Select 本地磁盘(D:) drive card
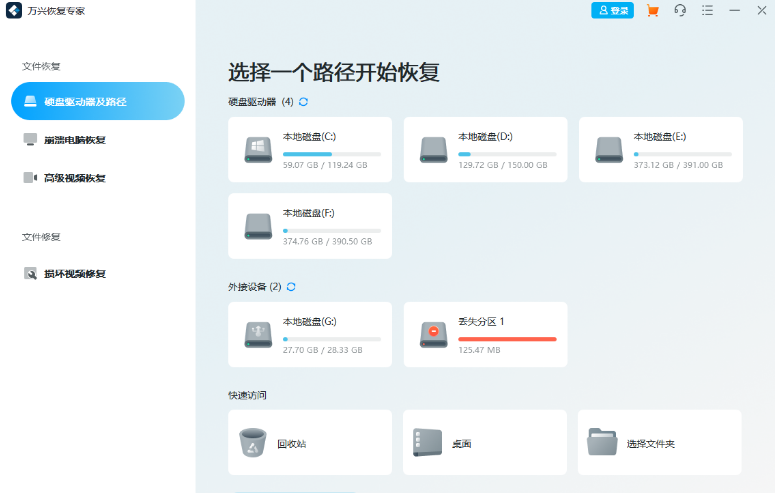Viewport: 775px width, 493px height. (485, 149)
